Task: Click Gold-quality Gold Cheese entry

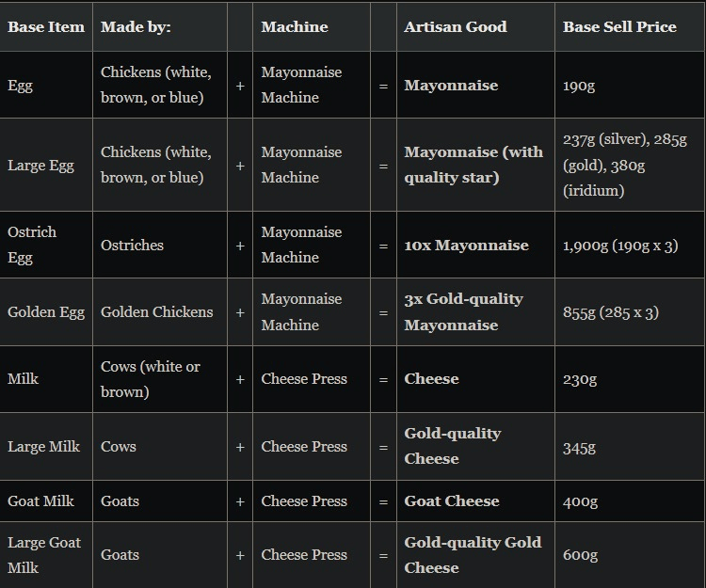Action: 473,555
